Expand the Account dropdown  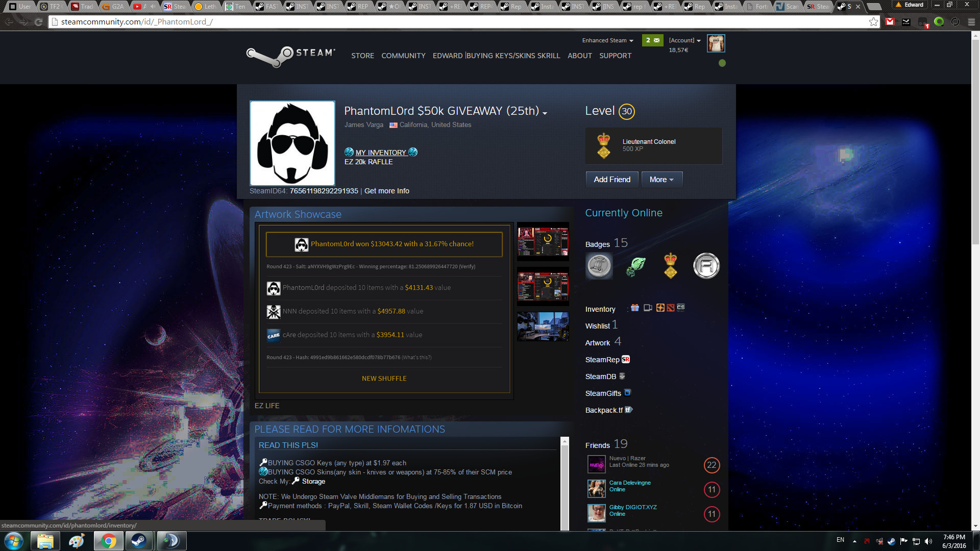[684, 40]
